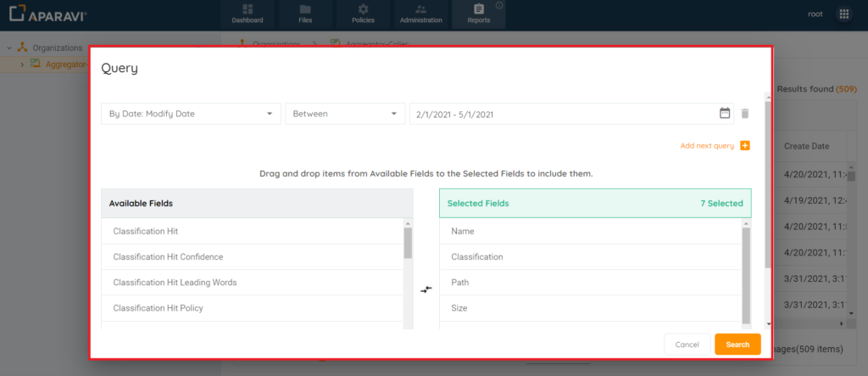Select Classification Hit Confidence field

click(253, 257)
